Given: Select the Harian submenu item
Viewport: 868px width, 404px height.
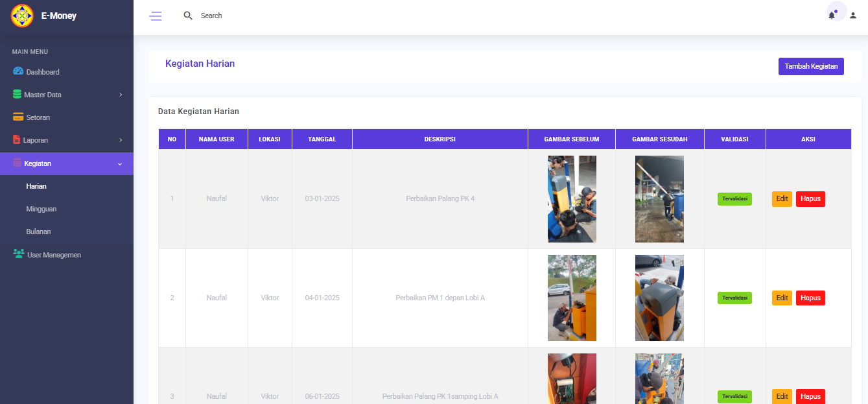Looking at the screenshot, I should [36, 186].
